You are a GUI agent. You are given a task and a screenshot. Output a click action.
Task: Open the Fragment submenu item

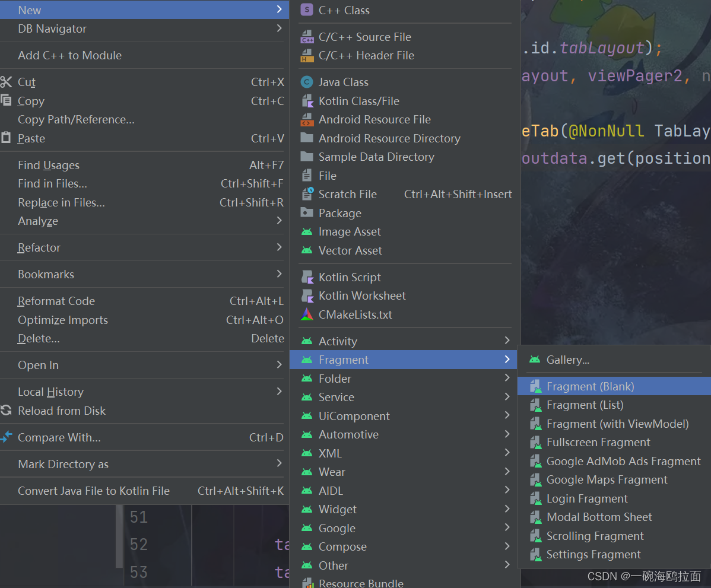point(403,360)
